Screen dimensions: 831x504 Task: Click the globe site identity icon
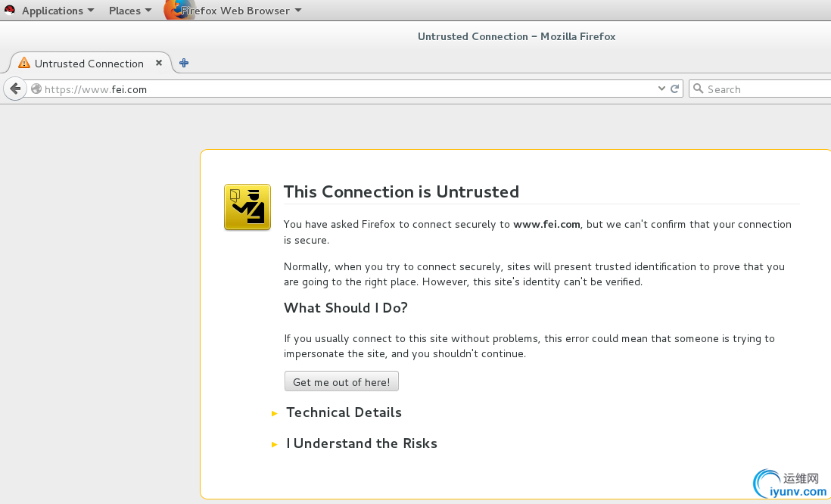pyautogui.click(x=36, y=89)
